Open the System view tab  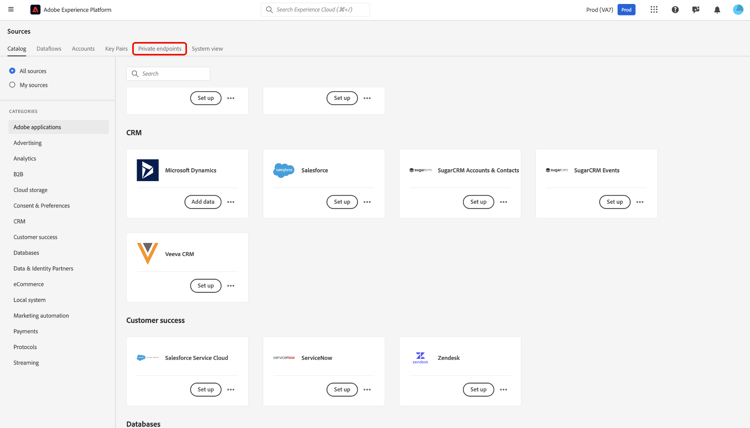[x=207, y=49]
